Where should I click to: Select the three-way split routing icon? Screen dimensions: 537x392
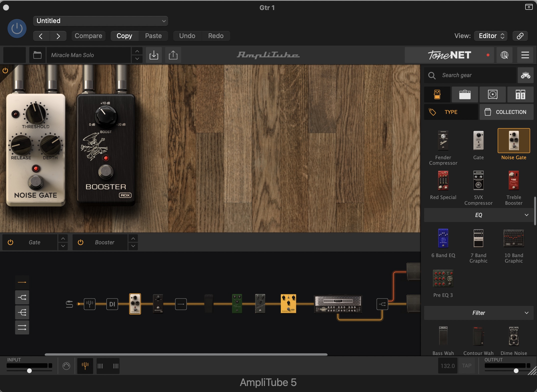pos(22,312)
